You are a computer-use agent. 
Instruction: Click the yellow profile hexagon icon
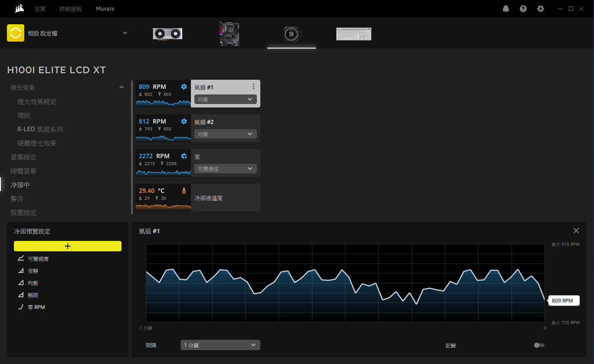[16, 33]
